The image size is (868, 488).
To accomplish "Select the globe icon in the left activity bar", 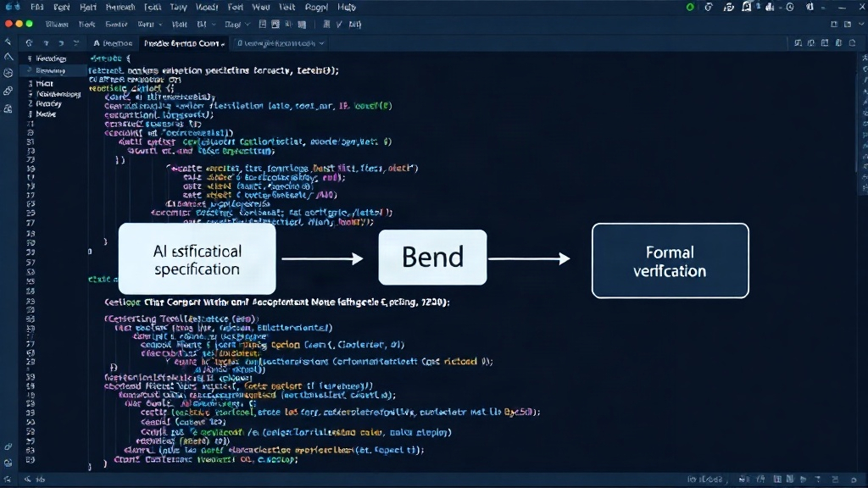I will click(x=8, y=73).
